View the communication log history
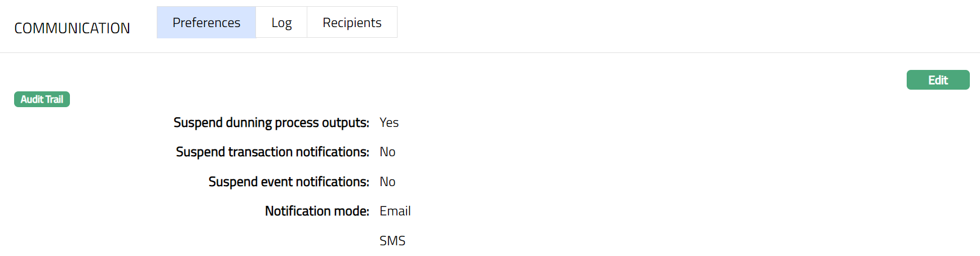The height and width of the screenshot is (256, 980). coord(281,23)
